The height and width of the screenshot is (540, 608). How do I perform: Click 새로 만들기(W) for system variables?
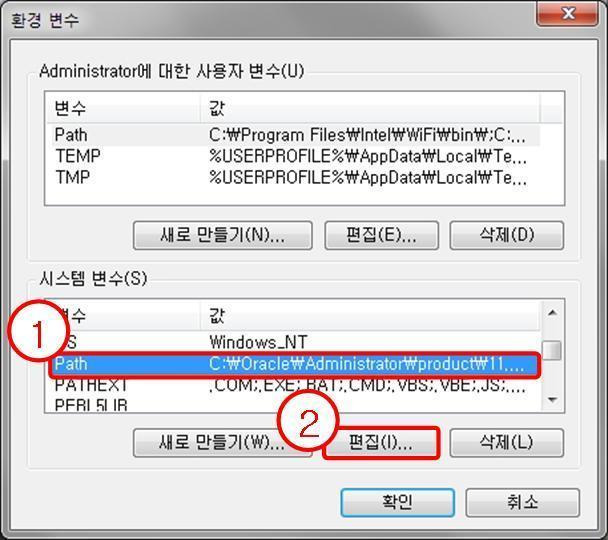[223, 443]
